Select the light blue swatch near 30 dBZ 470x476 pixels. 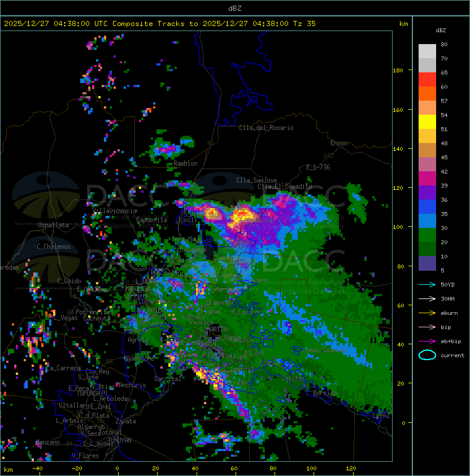tap(427, 221)
